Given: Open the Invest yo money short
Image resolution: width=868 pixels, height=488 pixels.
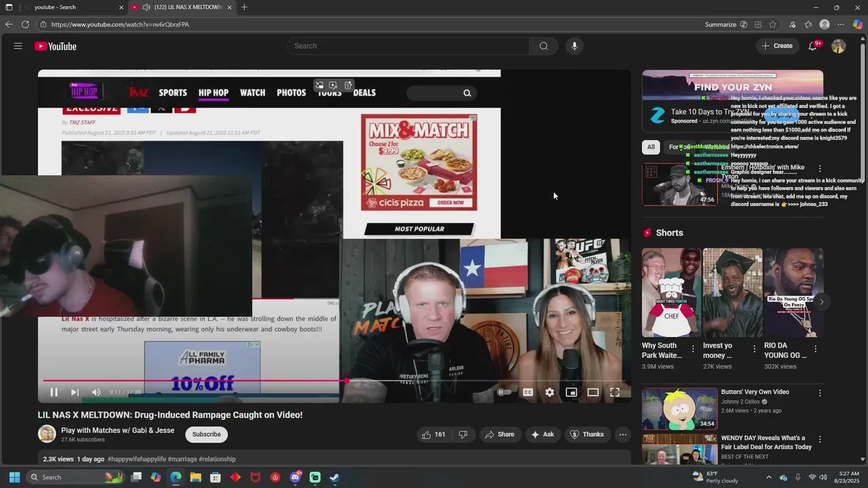Looking at the screenshot, I should pos(732,293).
